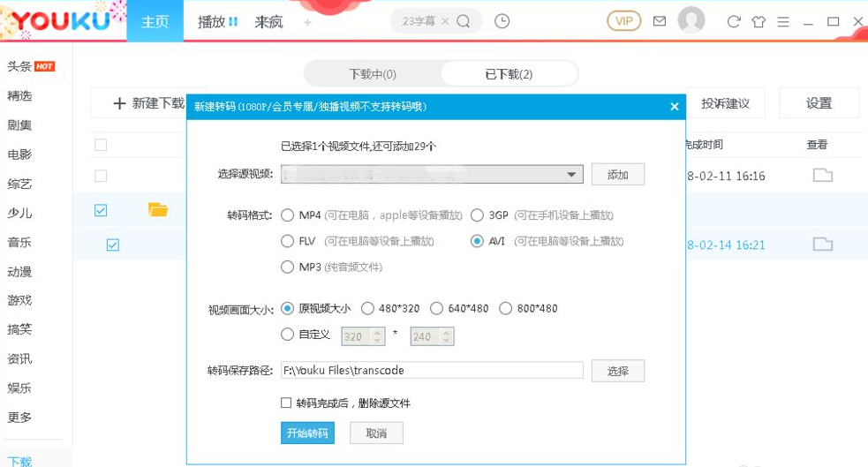The image size is (868, 467).
Task: Open 资讯 sidebar category
Action: click(19, 358)
